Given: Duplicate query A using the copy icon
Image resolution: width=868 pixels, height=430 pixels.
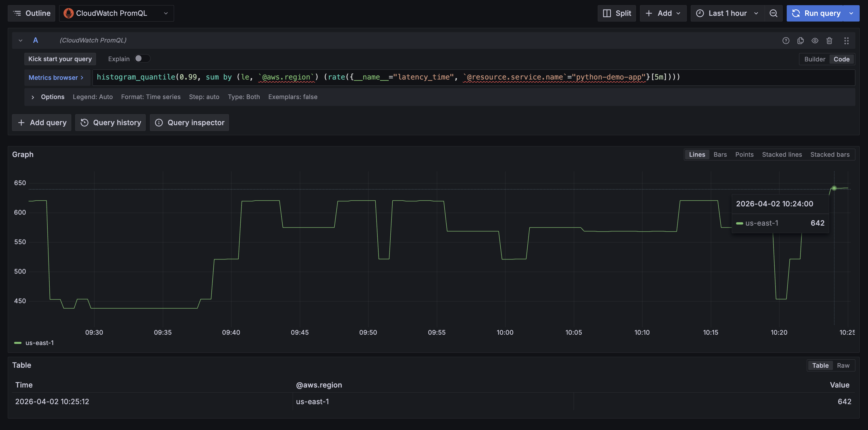Looking at the screenshot, I should point(801,40).
